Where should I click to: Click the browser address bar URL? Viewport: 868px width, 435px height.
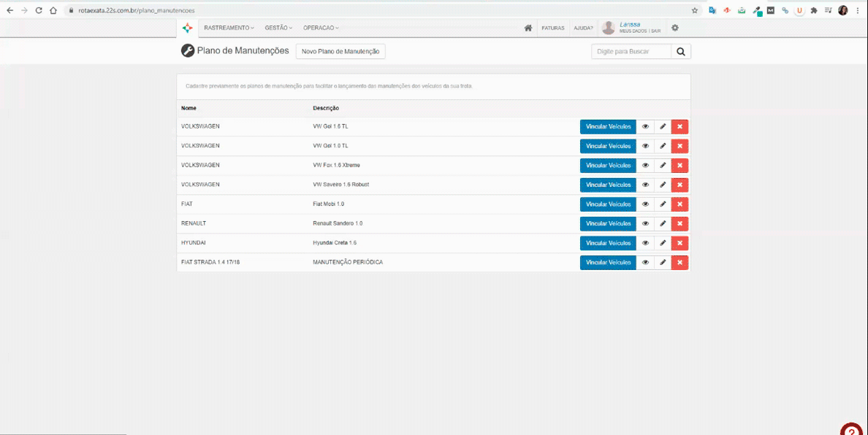click(136, 10)
